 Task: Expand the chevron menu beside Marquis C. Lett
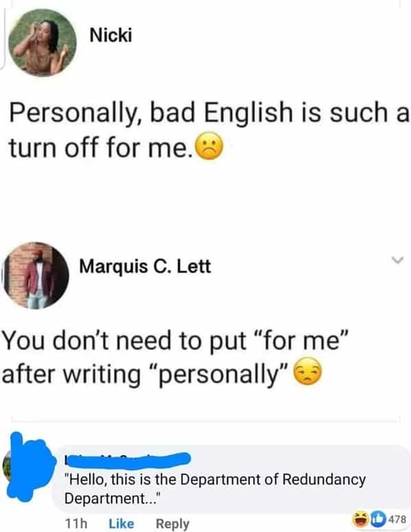click(x=397, y=260)
